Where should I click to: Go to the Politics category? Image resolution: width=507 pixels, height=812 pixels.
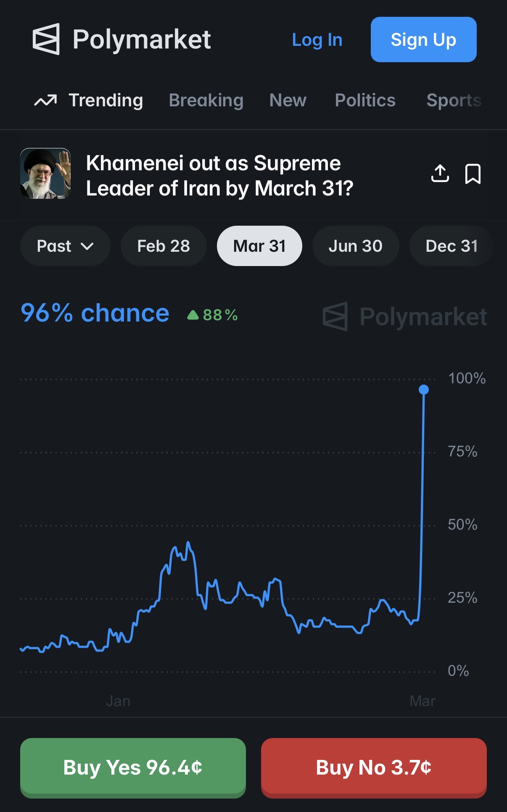365,100
